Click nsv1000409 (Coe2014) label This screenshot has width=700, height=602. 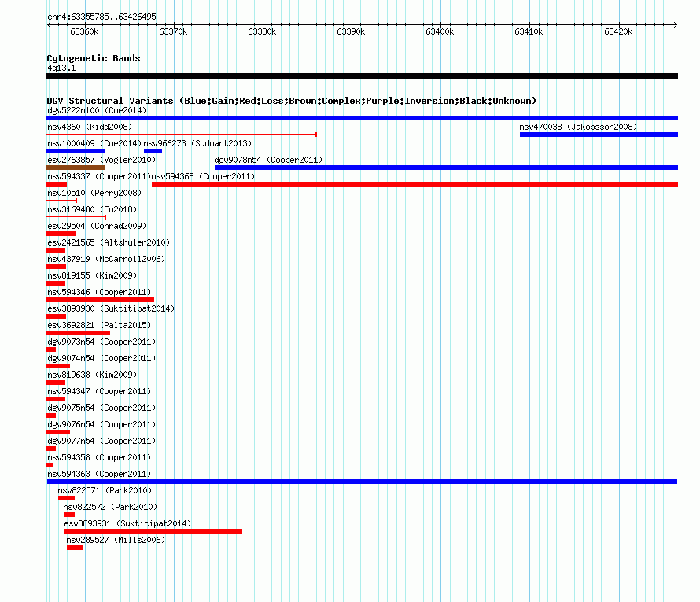(94, 143)
